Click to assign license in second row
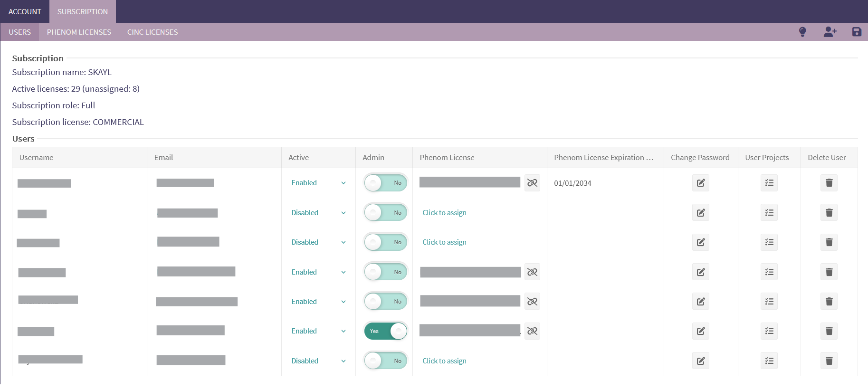 coord(444,213)
